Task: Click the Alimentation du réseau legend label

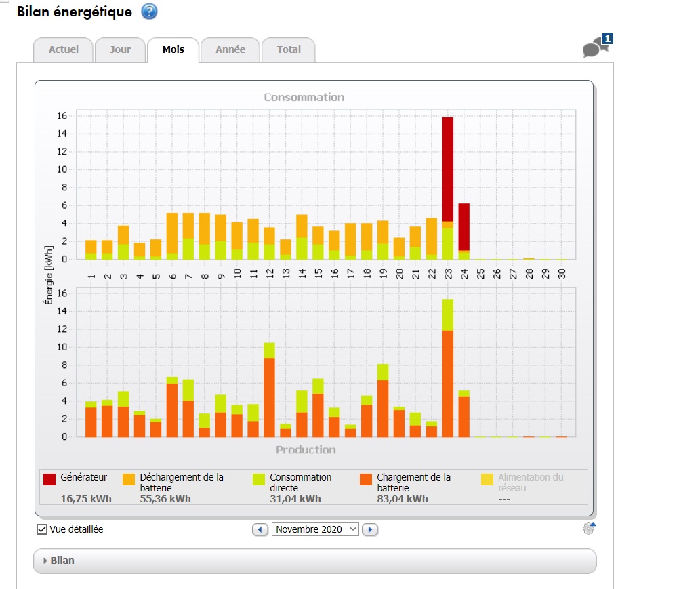Action: [531, 483]
